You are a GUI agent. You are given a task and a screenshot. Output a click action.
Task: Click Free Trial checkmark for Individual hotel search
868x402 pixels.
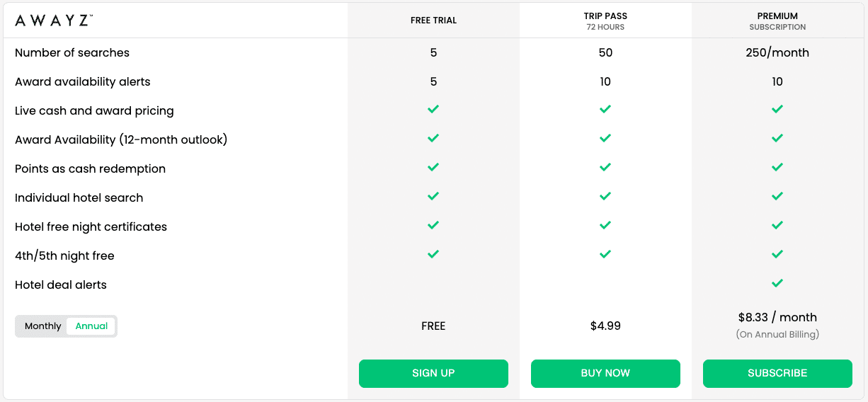(433, 197)
